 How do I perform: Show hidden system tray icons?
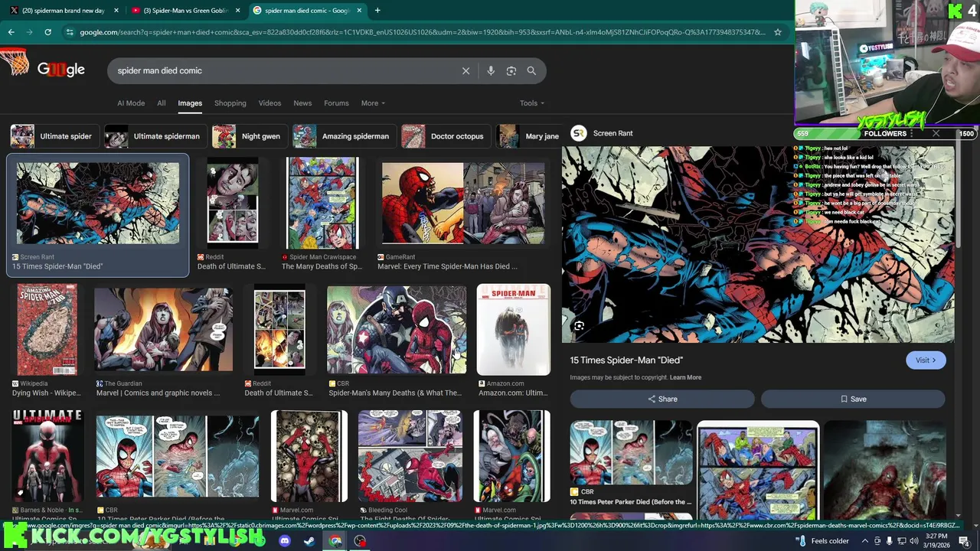[866, 541]
